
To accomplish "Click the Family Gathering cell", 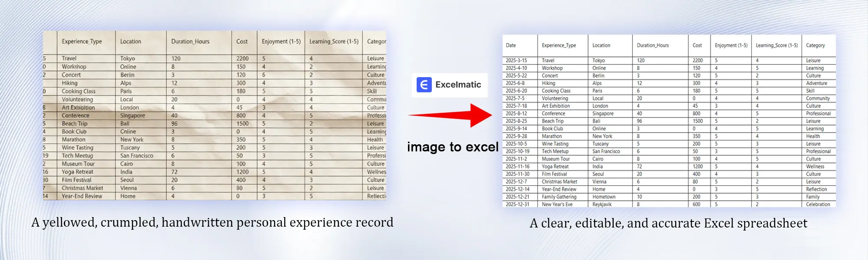I will 559,197.
